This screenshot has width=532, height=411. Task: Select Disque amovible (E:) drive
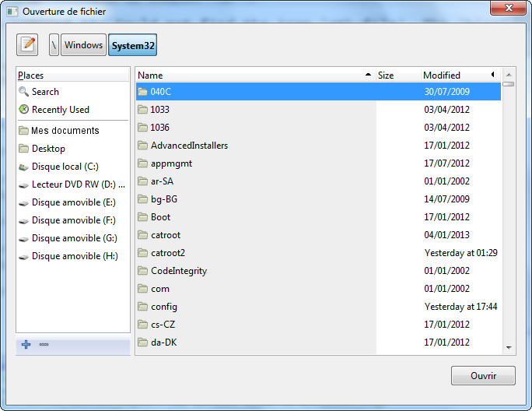point(73,202)
